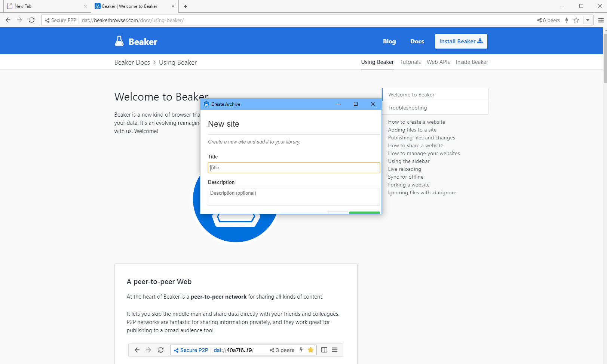Click forward arrow in example toolbar image
The image size is (607, 364).
pos(148,350)
